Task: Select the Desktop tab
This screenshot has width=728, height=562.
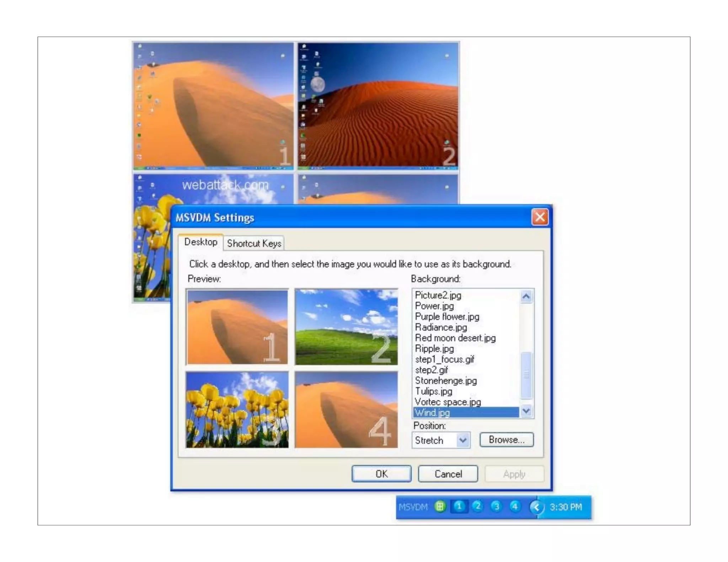Action: point(201,242)
